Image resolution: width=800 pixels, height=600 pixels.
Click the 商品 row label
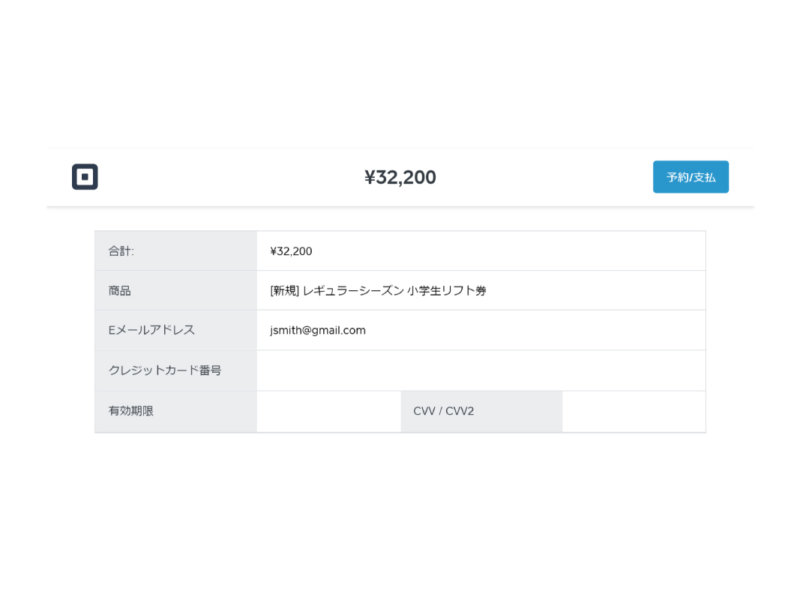tap(119, 291)
